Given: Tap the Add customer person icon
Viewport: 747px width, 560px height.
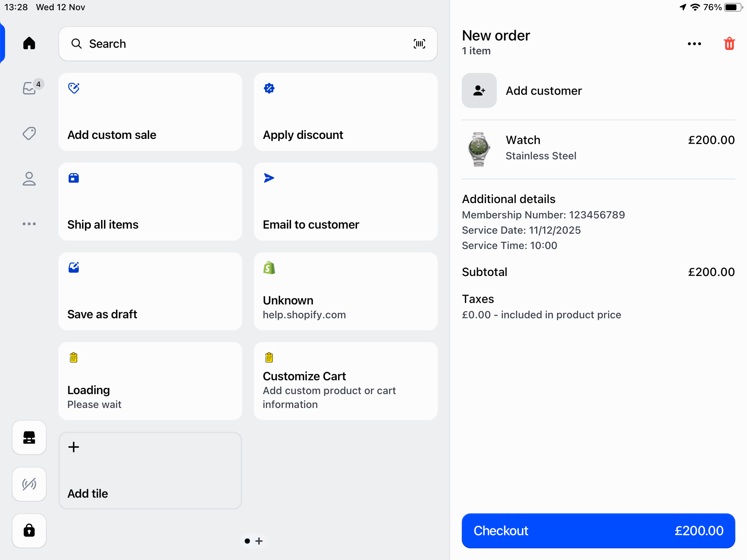Looking at the screenshot, I should pyautogui.click(x=479, y=90).
